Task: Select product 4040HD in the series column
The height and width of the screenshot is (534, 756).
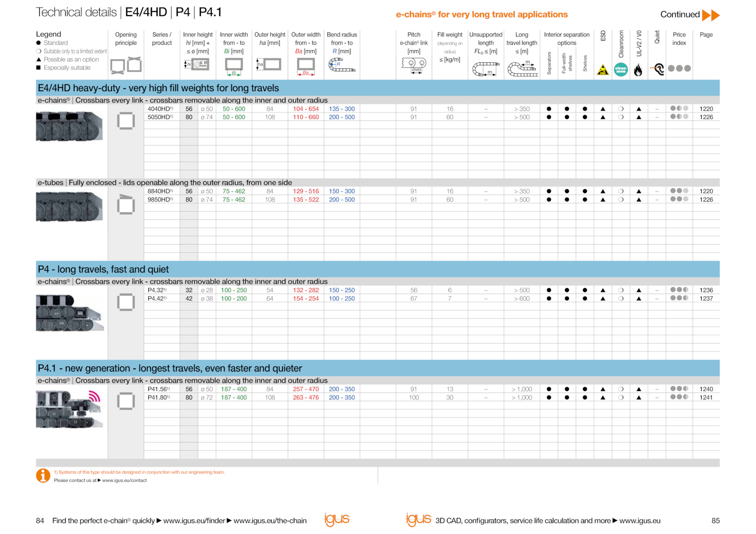Action: pos(160,109)
